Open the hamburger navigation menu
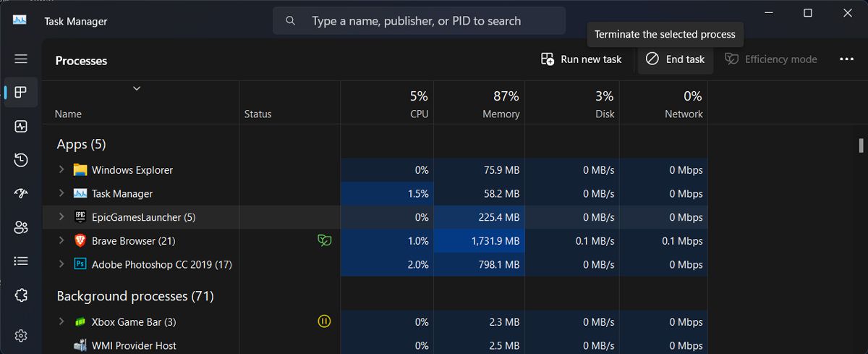The image size is (868, 354). point(21,59)
